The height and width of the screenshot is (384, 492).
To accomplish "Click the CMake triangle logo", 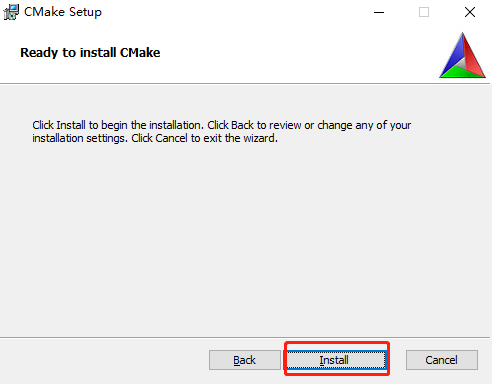I will [462, 55].
